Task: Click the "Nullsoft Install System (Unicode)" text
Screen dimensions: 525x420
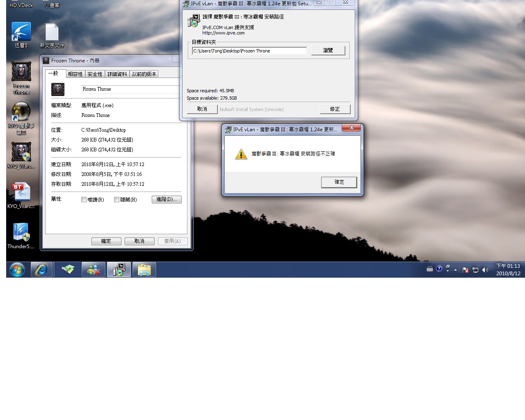Action: (251, 110)
